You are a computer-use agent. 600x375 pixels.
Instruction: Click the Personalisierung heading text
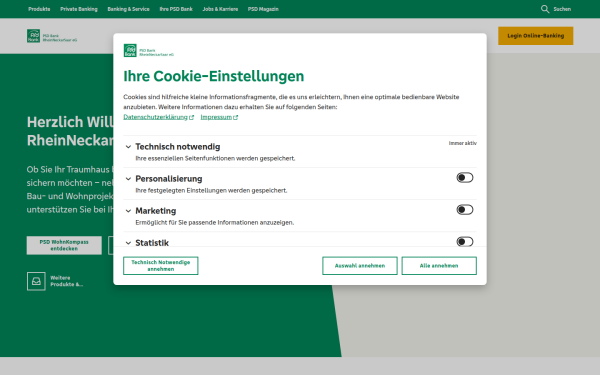169,179
